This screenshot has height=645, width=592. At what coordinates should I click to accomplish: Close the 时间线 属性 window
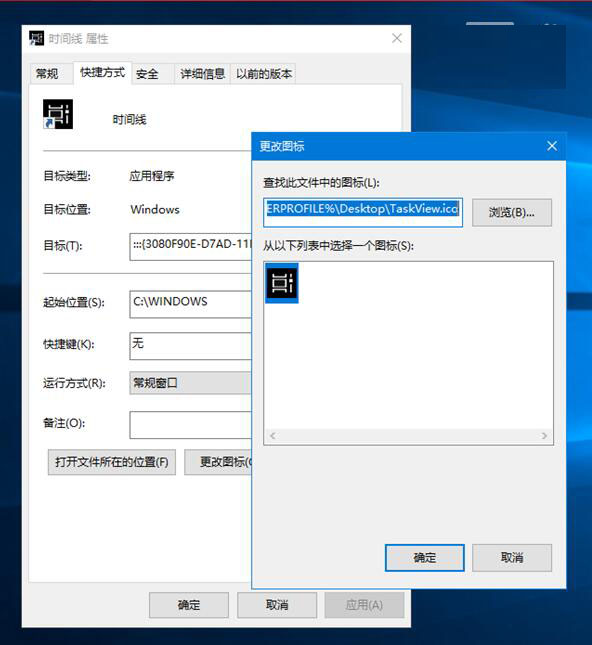coord(397,38)
